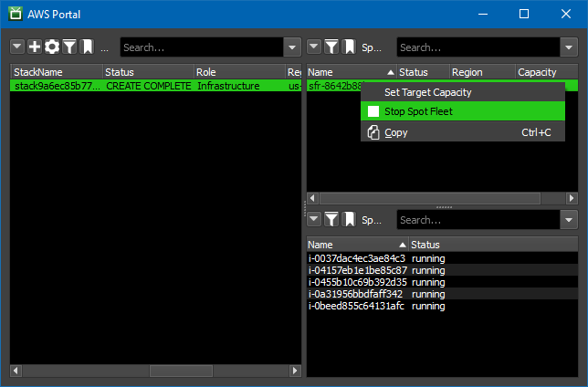The height and width of the screenshot is (387, 588).
Task: Click the AWS Portal title bar app icon
Action: (16, 14)
